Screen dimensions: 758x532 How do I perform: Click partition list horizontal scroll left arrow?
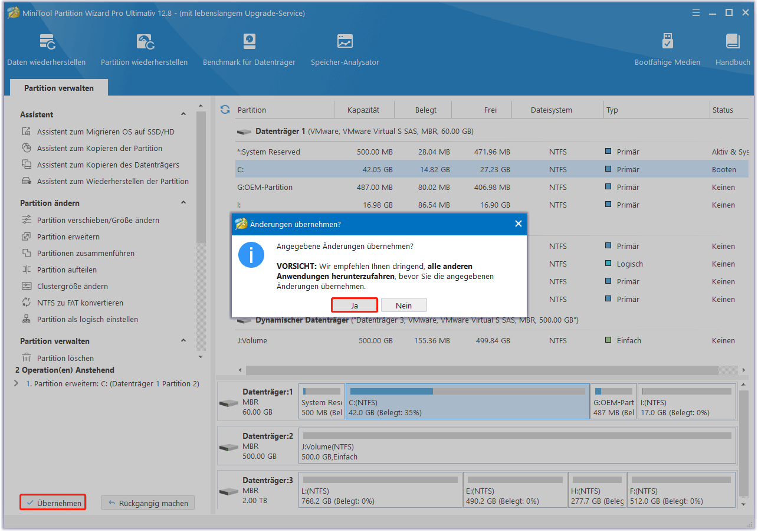[x=239, y=370]
